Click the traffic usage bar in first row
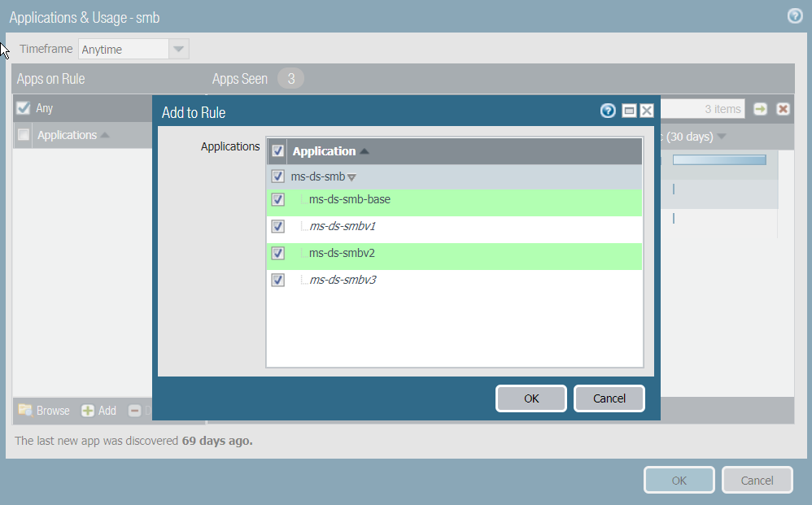This screenshot has height=505, width=812. pos(719,160)
